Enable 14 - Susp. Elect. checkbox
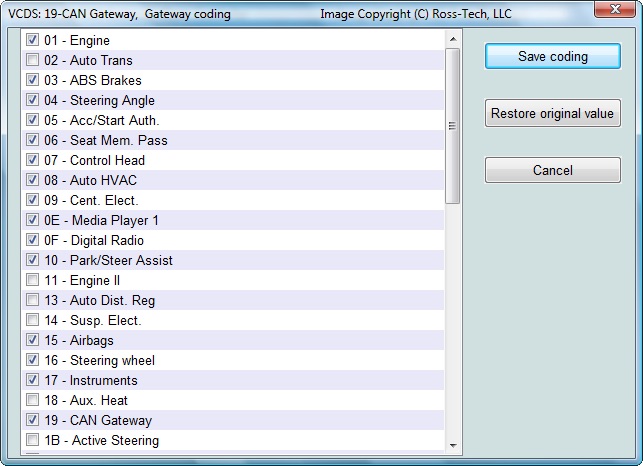 (x=32, y=320)
